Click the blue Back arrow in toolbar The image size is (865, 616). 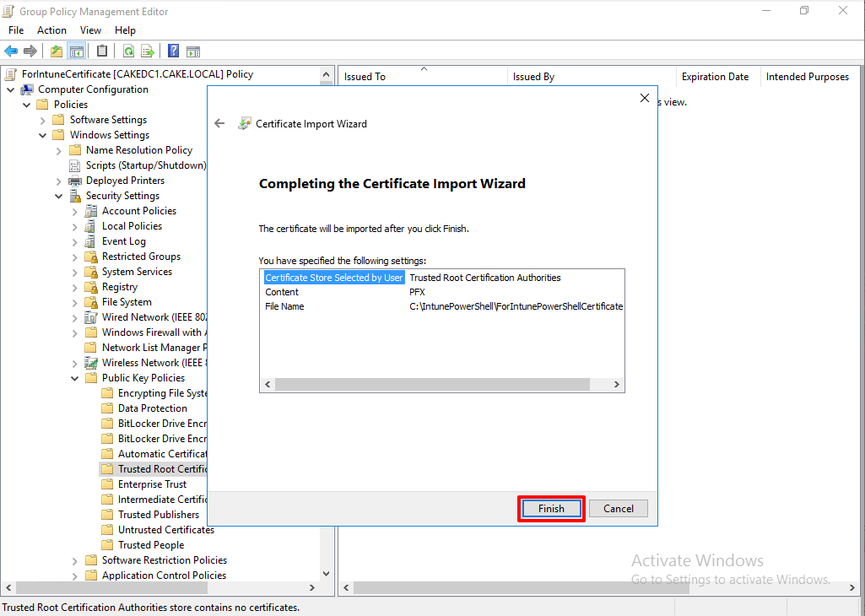[11, 51]
